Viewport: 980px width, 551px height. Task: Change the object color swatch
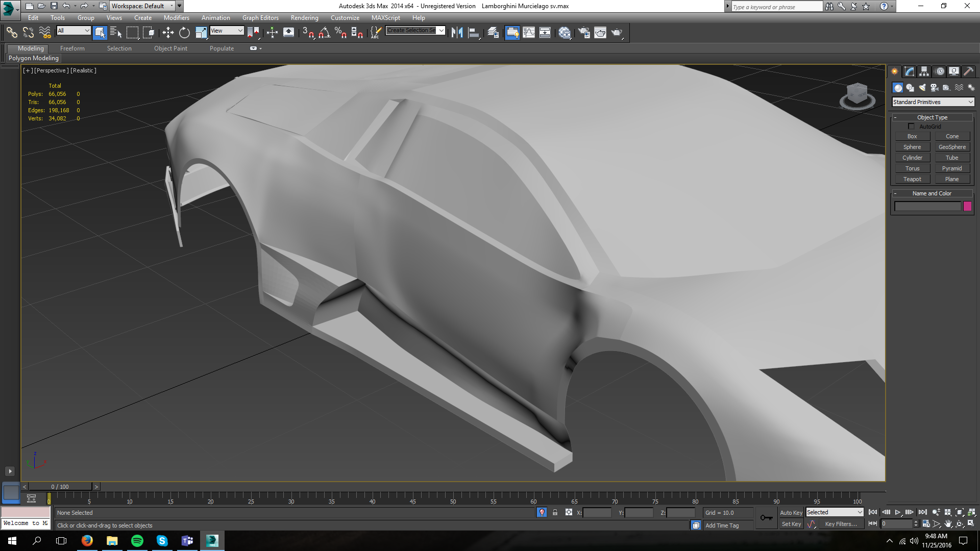[968, 206]
